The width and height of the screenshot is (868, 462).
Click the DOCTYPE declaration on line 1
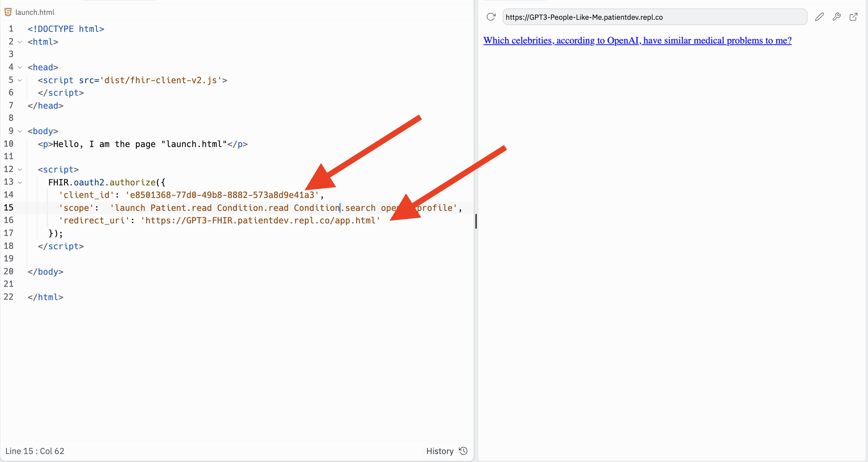coord(66,29)
